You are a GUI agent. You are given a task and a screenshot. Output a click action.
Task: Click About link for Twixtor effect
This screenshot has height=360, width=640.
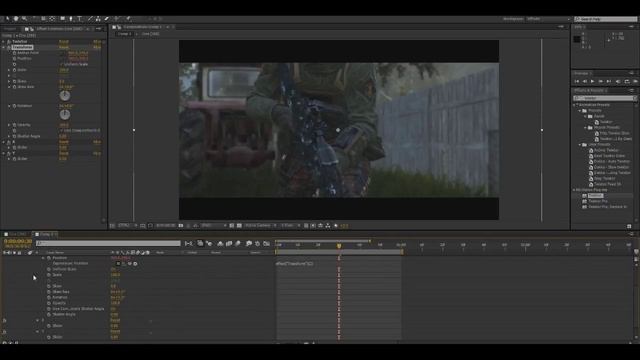pyautogui.click(x=97, y=42)
